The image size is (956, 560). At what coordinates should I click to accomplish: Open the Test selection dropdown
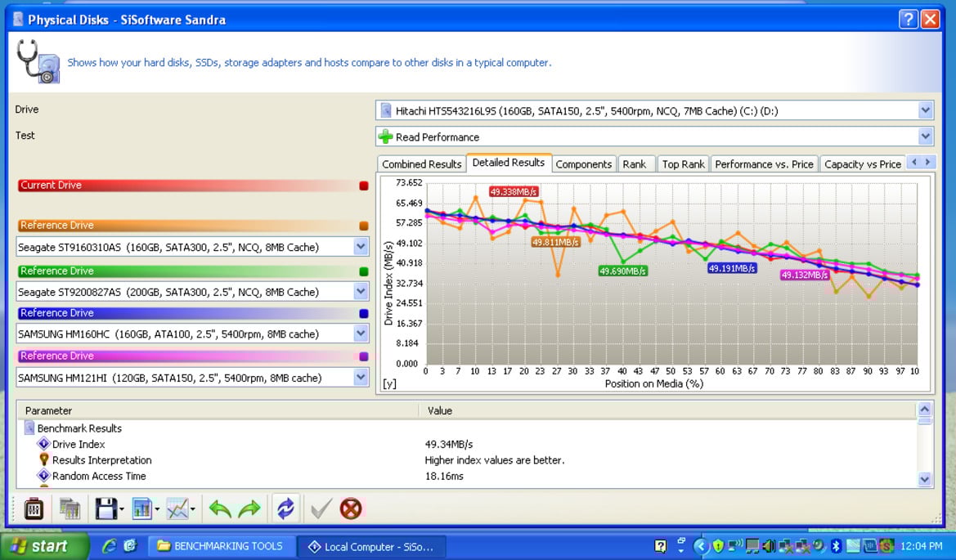(x=926, y=137)
